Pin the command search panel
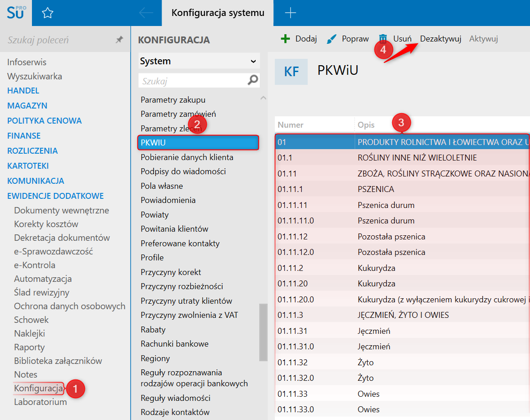Image resolution: width=530 pixels, height=420 pixels. (x=119, y=40)
